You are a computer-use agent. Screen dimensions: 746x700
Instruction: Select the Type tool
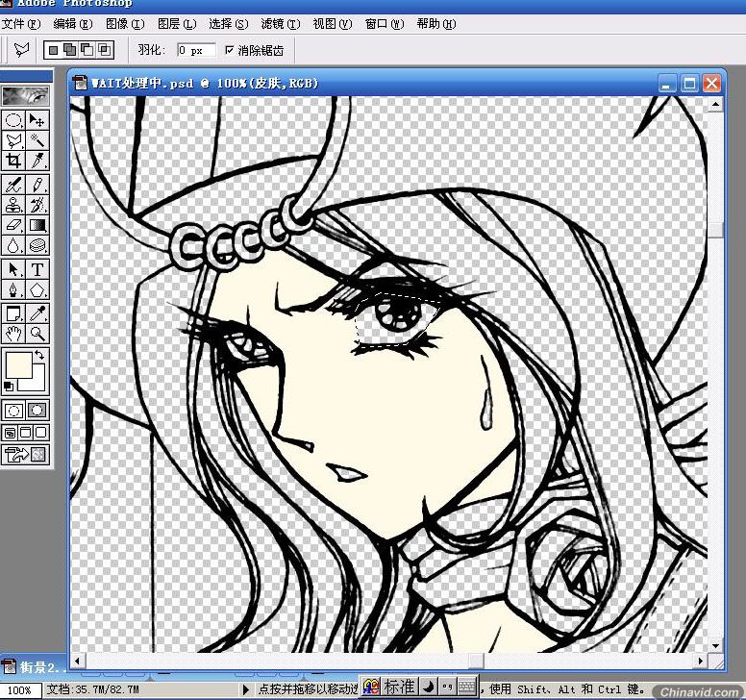click(x=37, y=269)
